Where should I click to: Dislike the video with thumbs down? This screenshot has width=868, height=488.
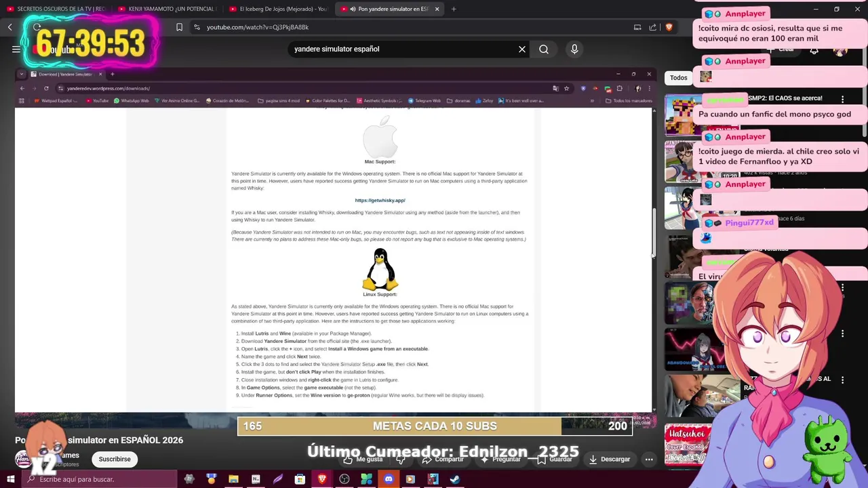click(401, 459)
